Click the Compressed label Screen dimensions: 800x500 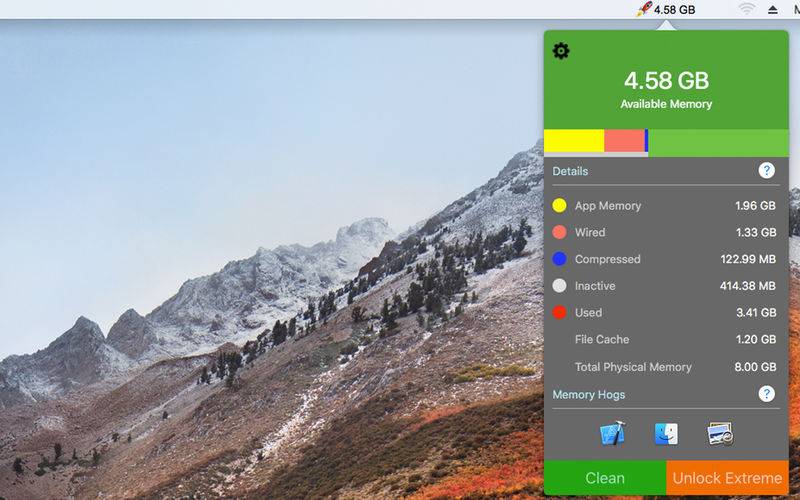click(608, 259)
